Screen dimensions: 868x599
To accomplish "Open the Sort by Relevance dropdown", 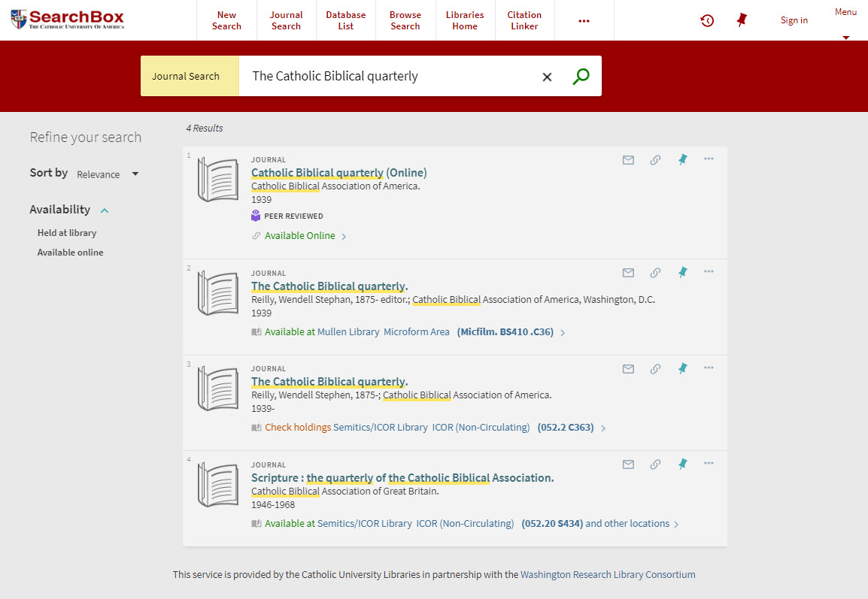I will tap(108, 174).
